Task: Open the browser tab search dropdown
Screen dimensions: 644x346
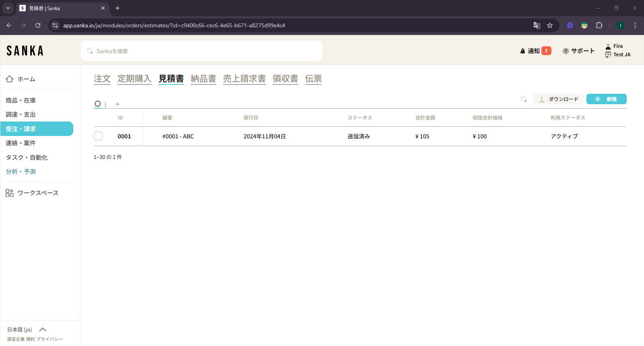Action: point(8,8)
